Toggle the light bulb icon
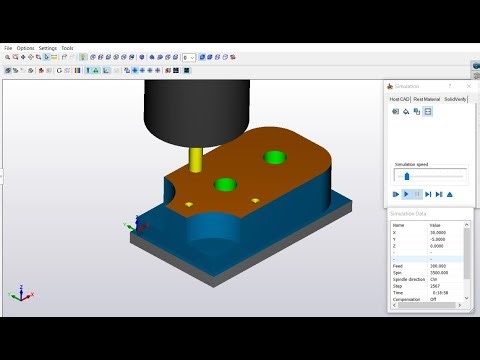Screen dimensions: 480x360 (83, 57)
